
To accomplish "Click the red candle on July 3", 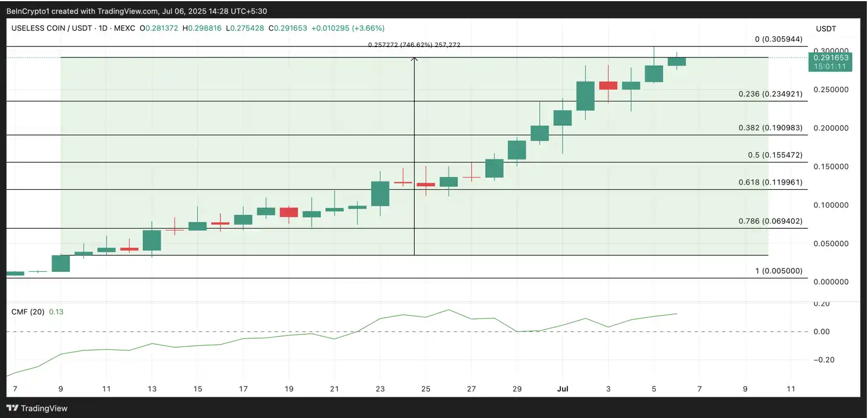I will click(608, 86).
